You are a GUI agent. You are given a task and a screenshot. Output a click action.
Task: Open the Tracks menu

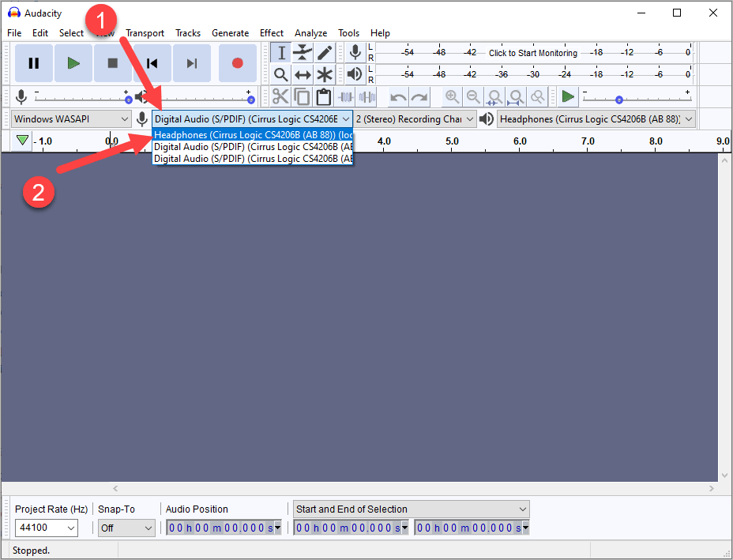(x=188, y=33)
